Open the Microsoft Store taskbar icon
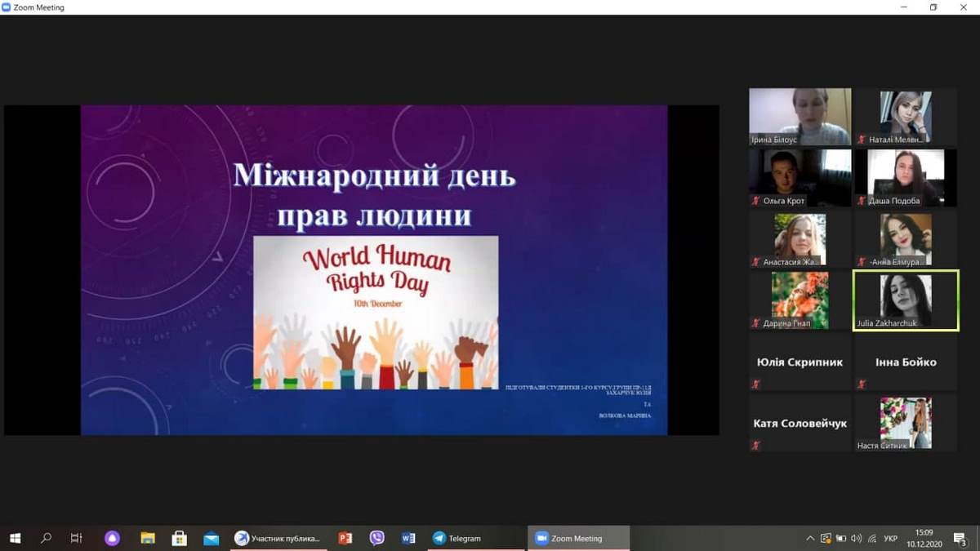980x551 pixels. pyautogui.click(x=180, y=538)
